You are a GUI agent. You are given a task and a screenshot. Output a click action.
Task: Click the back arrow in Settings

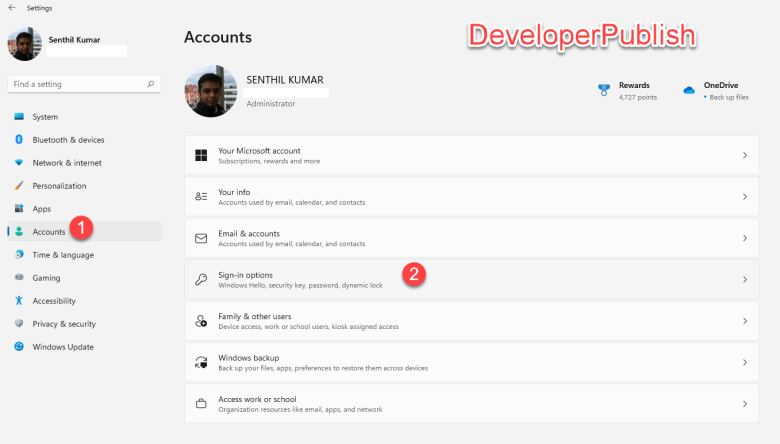coord(12,7)
